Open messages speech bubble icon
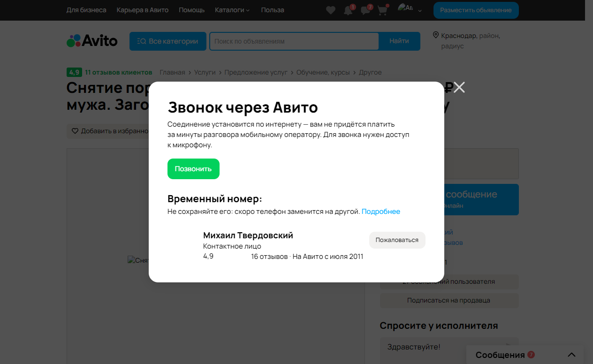593x364 pixels. click(365, 10)
